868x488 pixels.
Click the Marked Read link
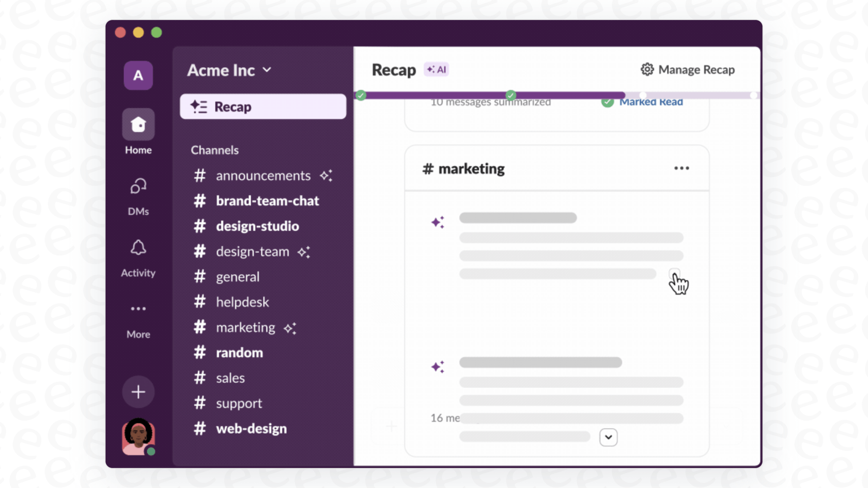tap(651, 102)
